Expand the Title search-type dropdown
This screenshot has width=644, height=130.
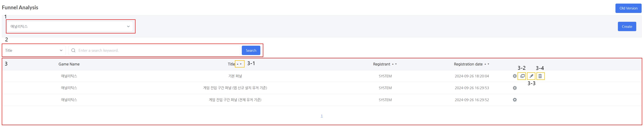click(34, 51)
